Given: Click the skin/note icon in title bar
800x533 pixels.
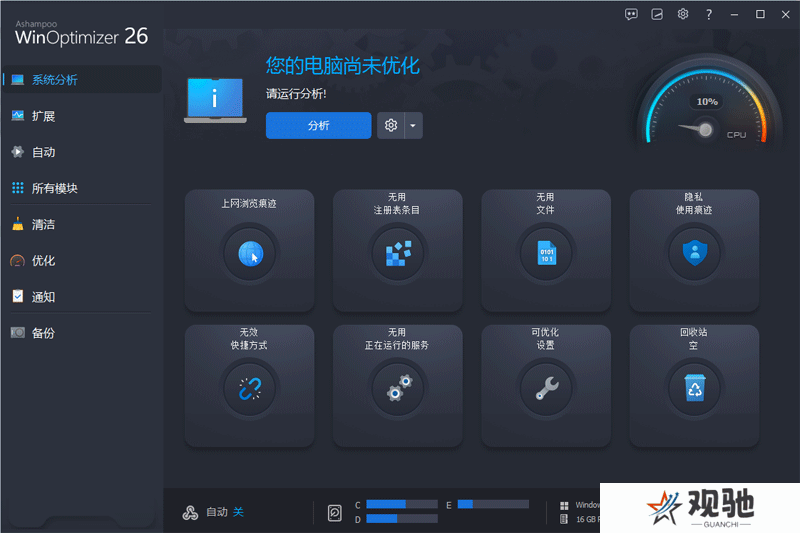Looking at the screenshot, I should tap(657, 14).
